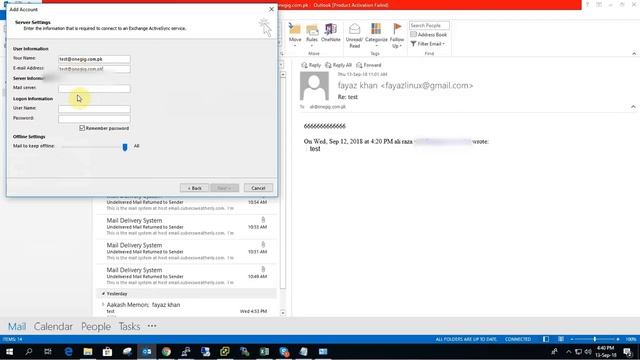
Task: Open Mail Delivery System message from 10:51 AM
Action: pos(187,251)
